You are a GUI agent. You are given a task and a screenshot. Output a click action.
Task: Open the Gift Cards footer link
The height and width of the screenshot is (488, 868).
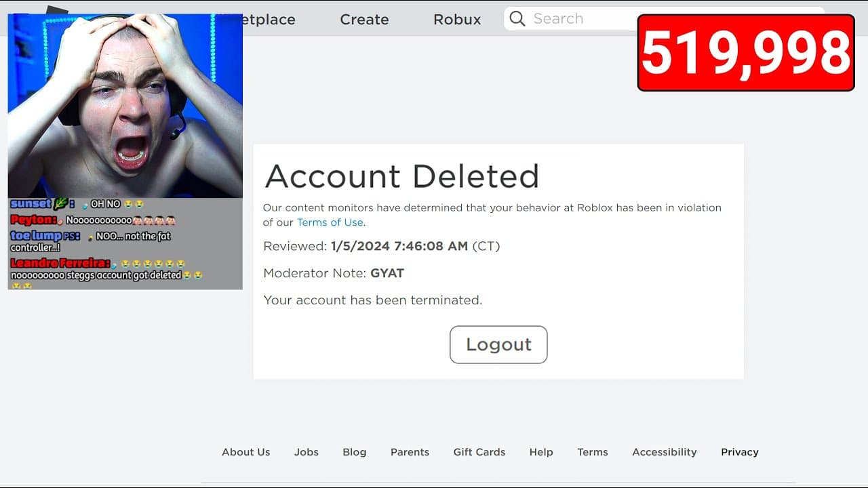point(479,452)
